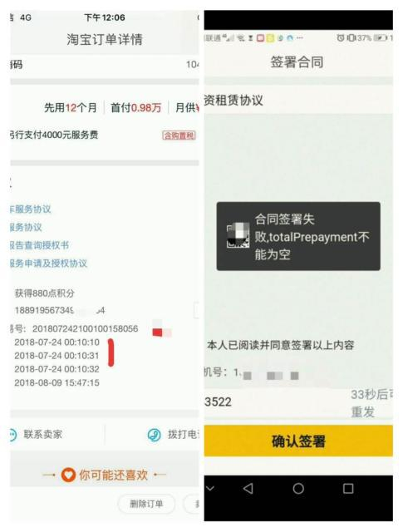The width and height of the screenshot is (403, 532).
Task: Open the 服务申请及授权协议 link
Action: 48,264
